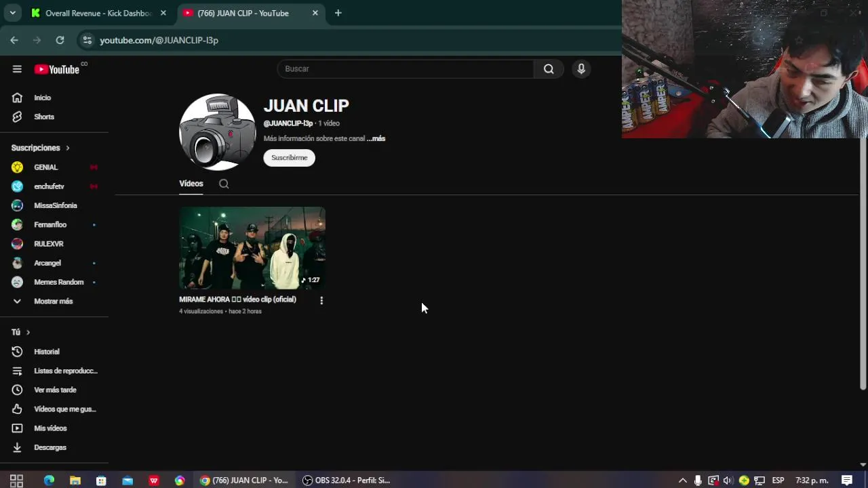Open File Explorer from the taskbar
The height and width of the screenshot is (488, 868).
tap(75, 481)
